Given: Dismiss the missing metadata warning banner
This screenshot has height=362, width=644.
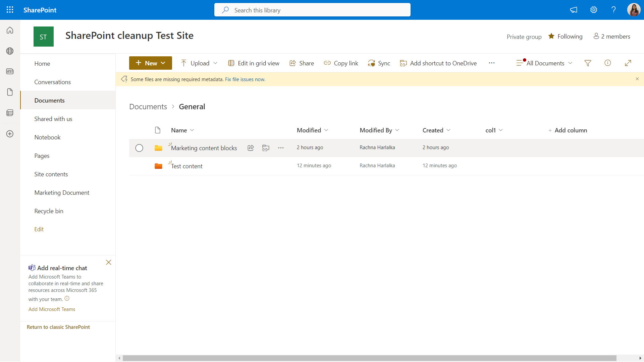Looking at the screenshot, I should pos(637,79).
